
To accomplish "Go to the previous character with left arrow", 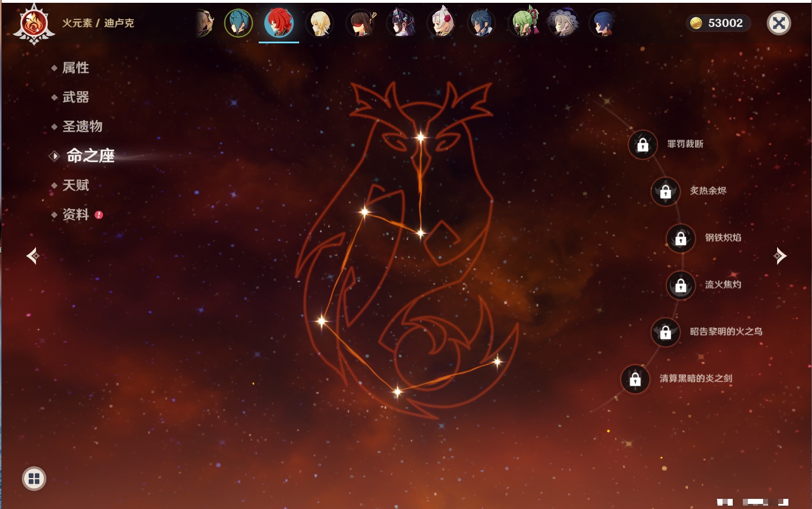I will click(x=33, y=256).
